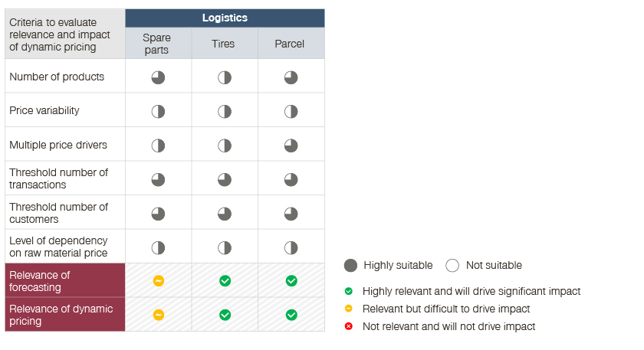Click Parcel raw material price dependency circle

click(x=291, y=247)
